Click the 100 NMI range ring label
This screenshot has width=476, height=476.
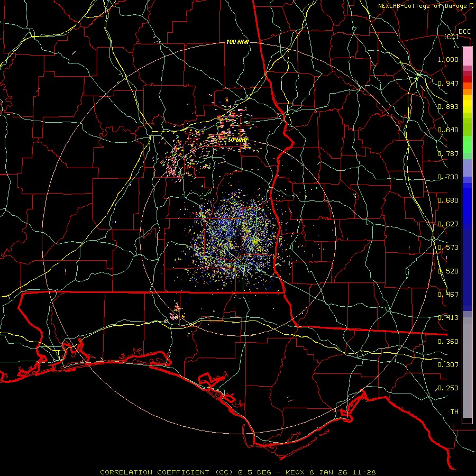(237, 42)
